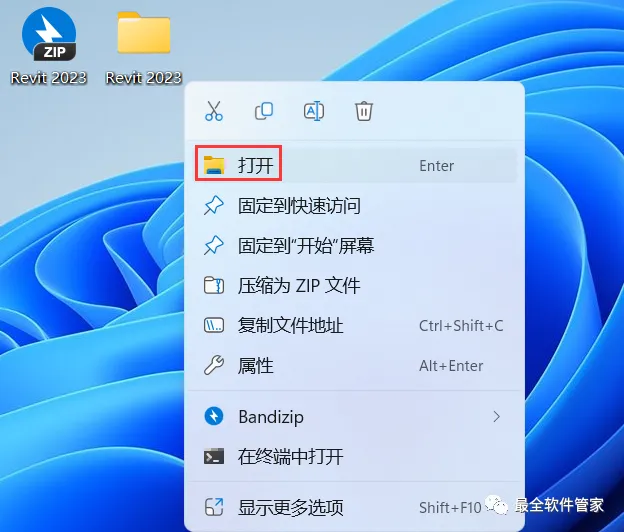Choose 压缩为 ZIP 文件 option
The height and width of the screenshot is (532, 624).
(353, 286)
